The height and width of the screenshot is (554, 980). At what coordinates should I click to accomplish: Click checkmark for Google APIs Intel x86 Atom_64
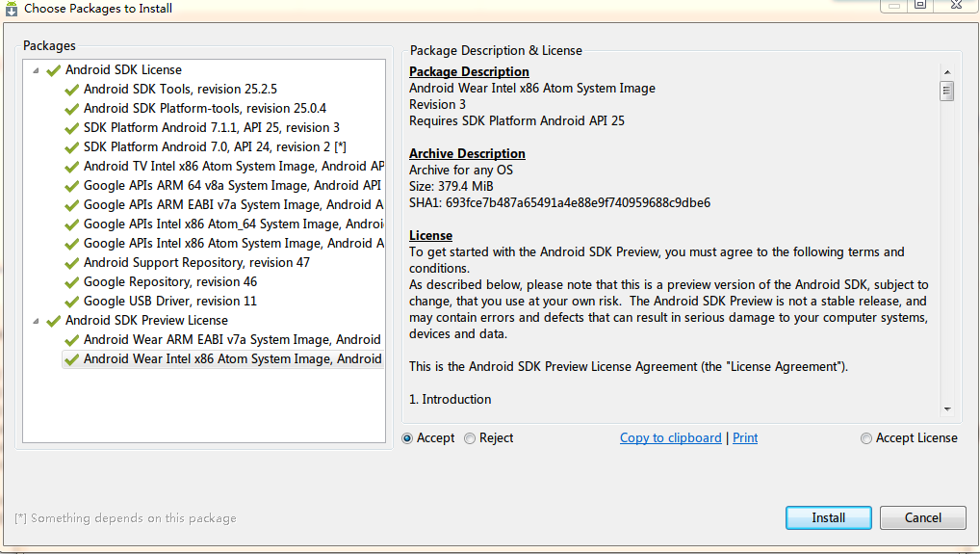[x=72, y=225]
